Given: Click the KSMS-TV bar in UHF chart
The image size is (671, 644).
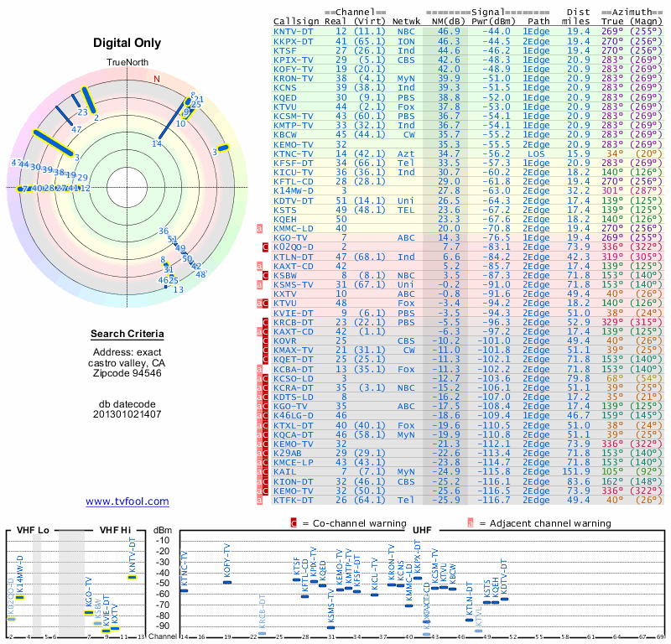Looking at the screenshot, I should 330,628.
